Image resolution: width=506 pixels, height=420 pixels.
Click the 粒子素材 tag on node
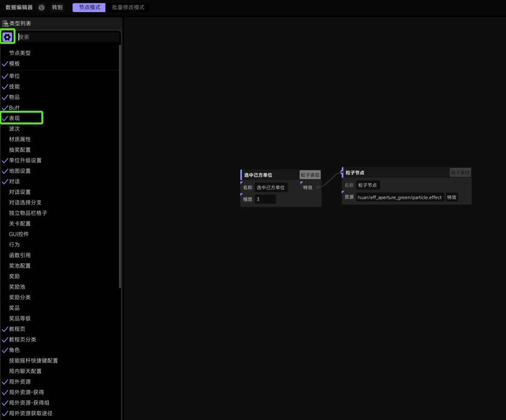(460, 172)
